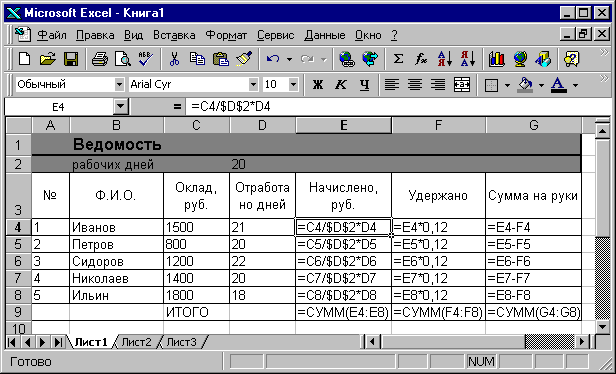Screen dimensions: 616x374
Task: Open a file with the Open folder icon
Action: pyautogui.click(x=48, y=59)
